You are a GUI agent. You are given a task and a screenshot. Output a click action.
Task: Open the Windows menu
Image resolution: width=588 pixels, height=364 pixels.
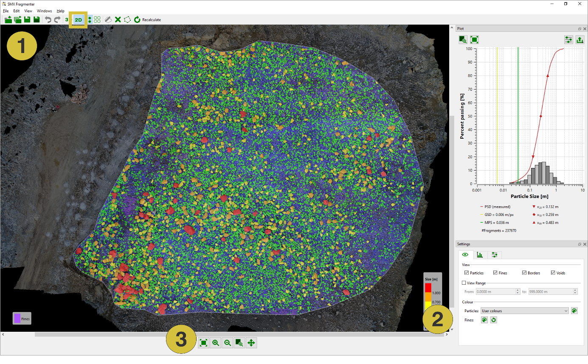pyautogui.click(x=44, y=11)
